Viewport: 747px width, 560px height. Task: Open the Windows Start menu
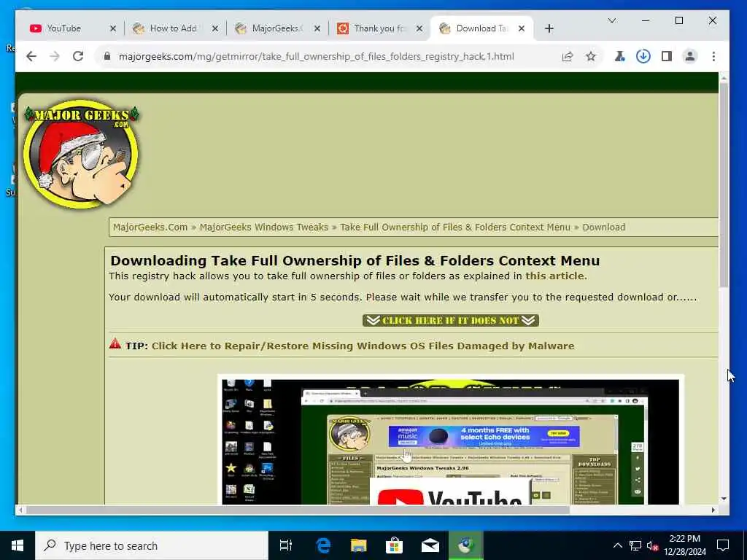pos(18,545)
